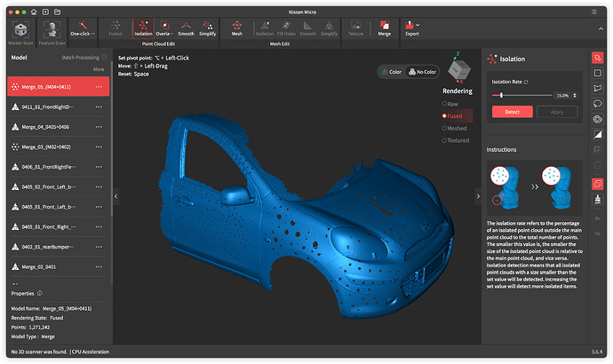Open options for Merge_04_0405+0406
The height and width of the screenshot is (364, 613).
(x=99, y=127)
